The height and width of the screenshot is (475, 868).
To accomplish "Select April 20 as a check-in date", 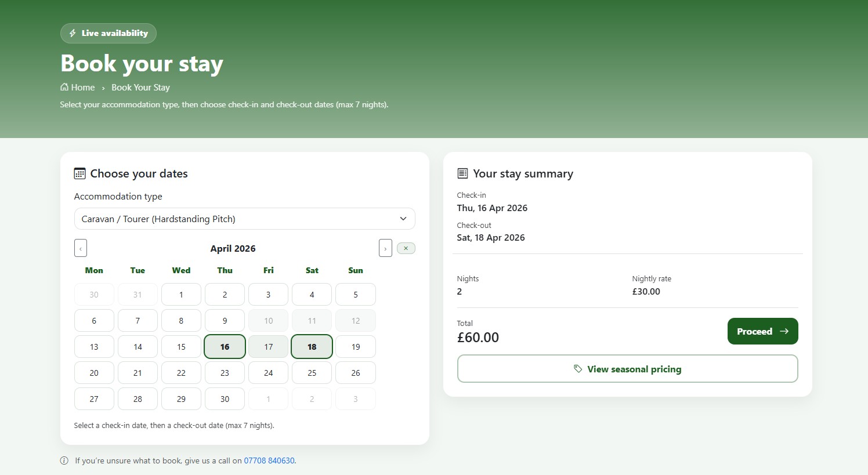I will click(93, 372).
